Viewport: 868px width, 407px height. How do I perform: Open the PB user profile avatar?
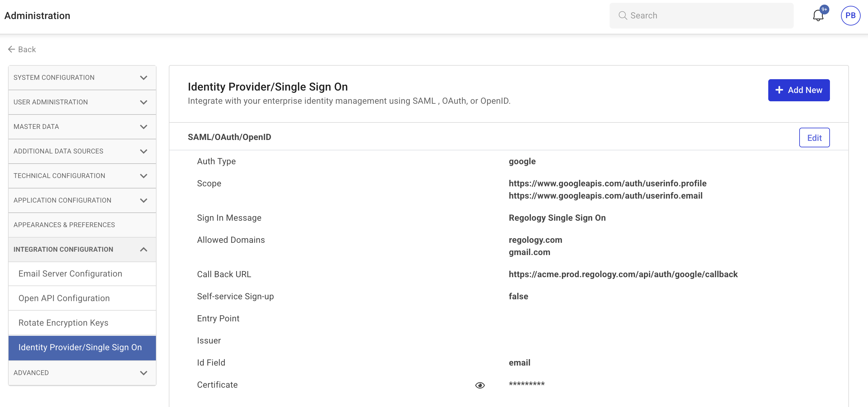point(850,15)
